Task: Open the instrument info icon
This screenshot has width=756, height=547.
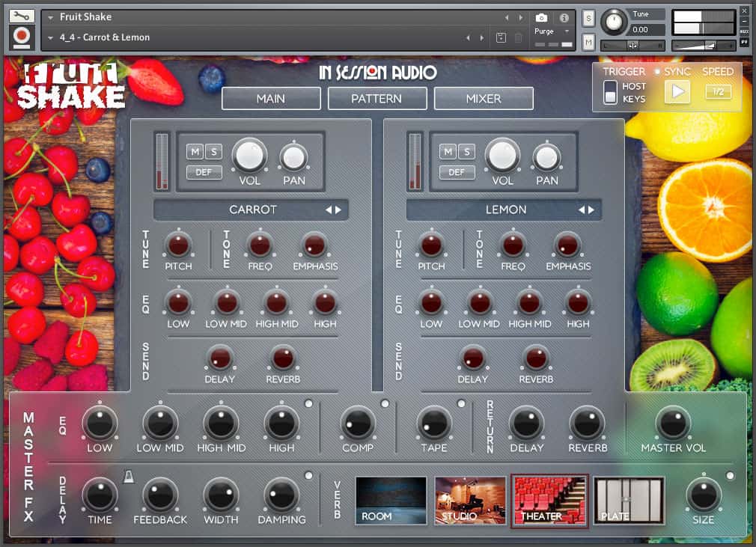Action: pyautogui.click(x=564, y=18)
